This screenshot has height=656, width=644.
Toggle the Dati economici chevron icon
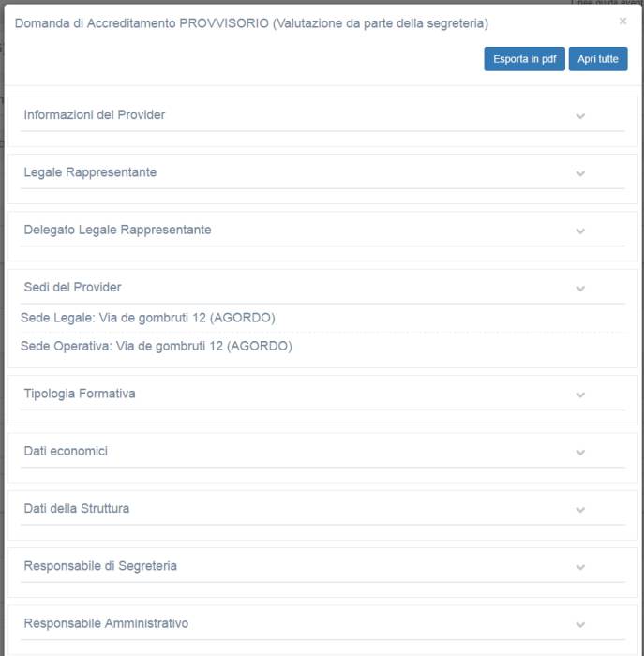[x=580, y=453]
